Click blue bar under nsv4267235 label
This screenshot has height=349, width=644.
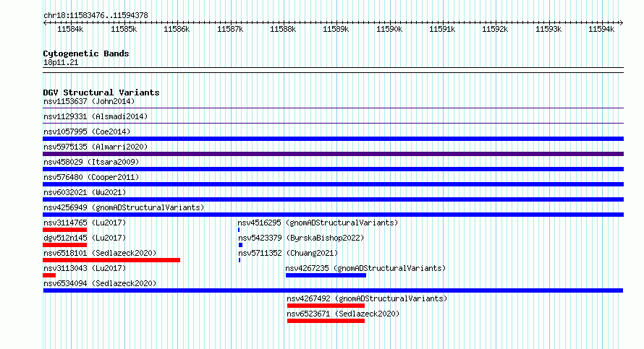pyautogui.click(x=326, y=275)
